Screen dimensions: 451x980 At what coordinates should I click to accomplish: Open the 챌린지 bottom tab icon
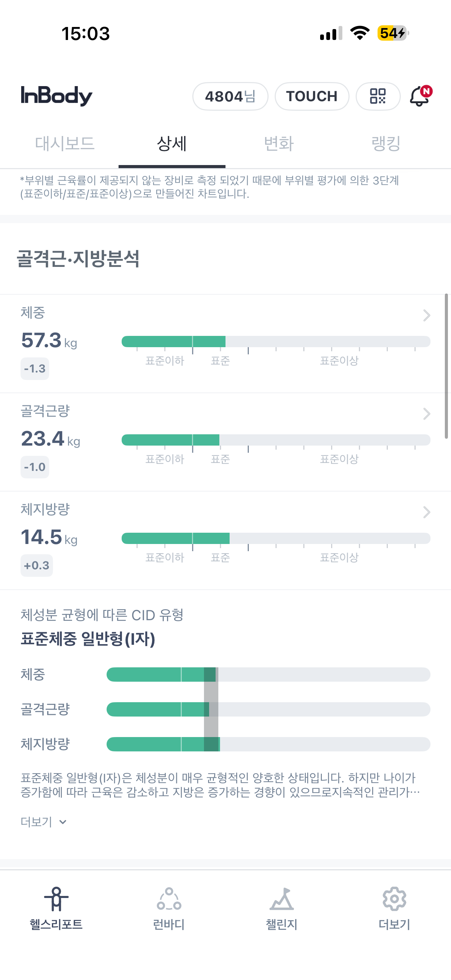coord(282,899)
